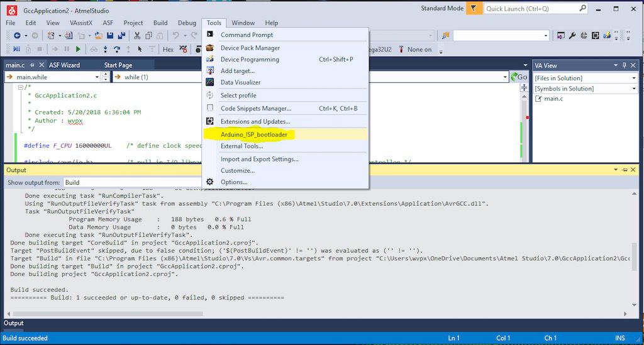Open the find combo box dropdown in toolbar
The width and height of the screenshot is (644, 345).
coord(545,36)
